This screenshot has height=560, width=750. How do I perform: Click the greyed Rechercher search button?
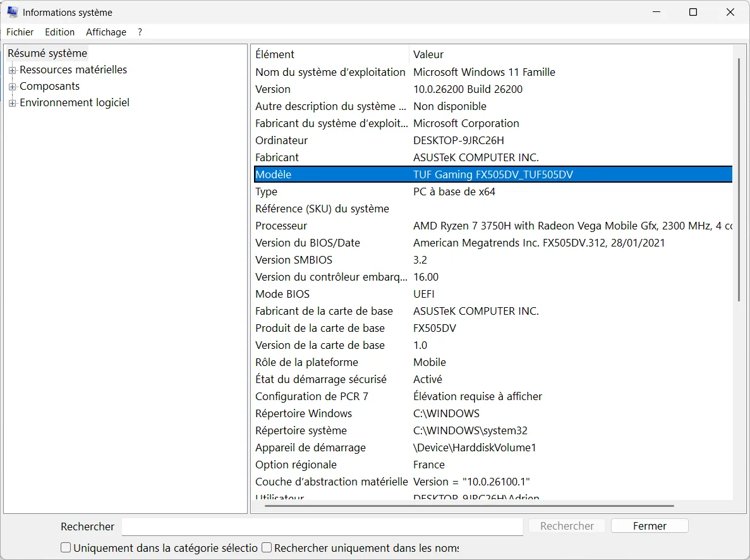(567, 526)
